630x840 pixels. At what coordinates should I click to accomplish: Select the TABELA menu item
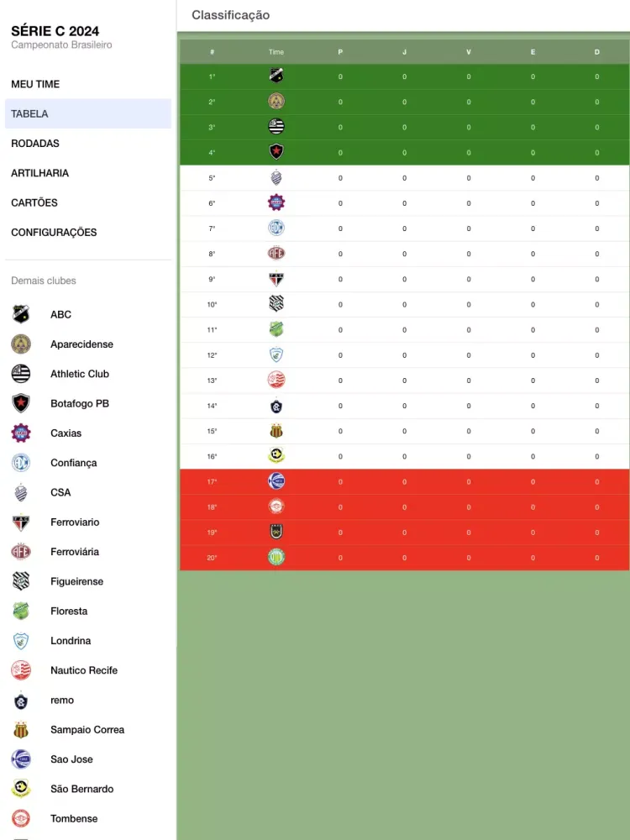[29, 113]
